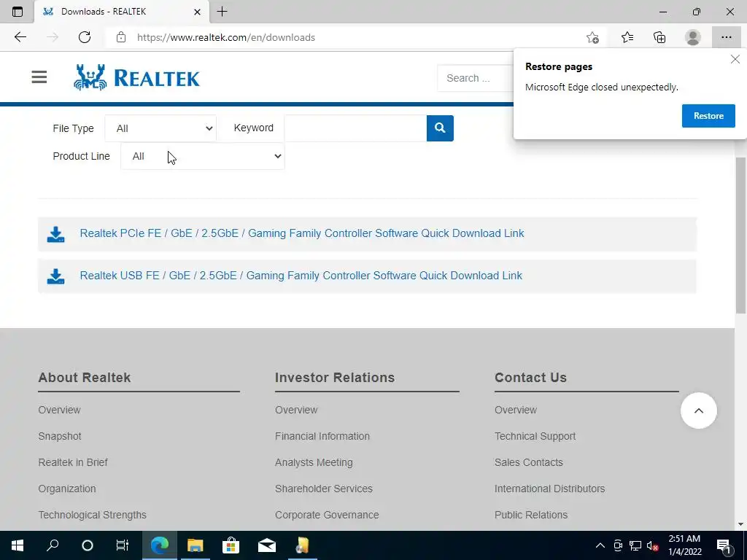The width and height of the screenshot is (747, 560).
Task: Open the Favorites list
Action: [x=627, y=37]
